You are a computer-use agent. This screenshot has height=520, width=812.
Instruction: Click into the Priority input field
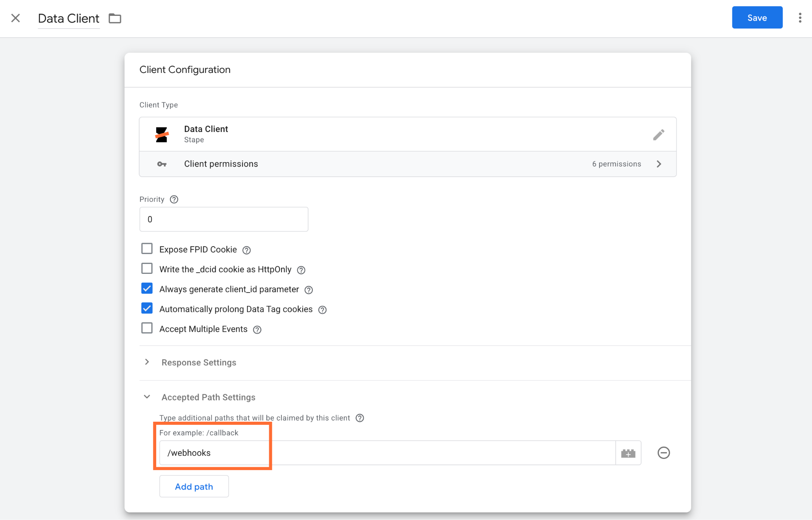(x=224, y=219)
